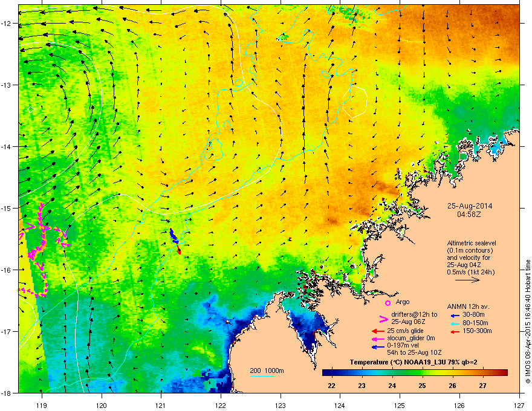Click the 'drifters@12h to' legend label
Viewport: 532px width, 411px height.
click(x=414, y=315)
